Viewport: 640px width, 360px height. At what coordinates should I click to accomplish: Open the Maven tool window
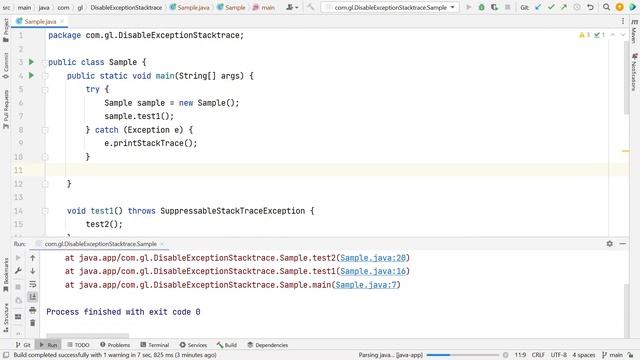(634, 32)
